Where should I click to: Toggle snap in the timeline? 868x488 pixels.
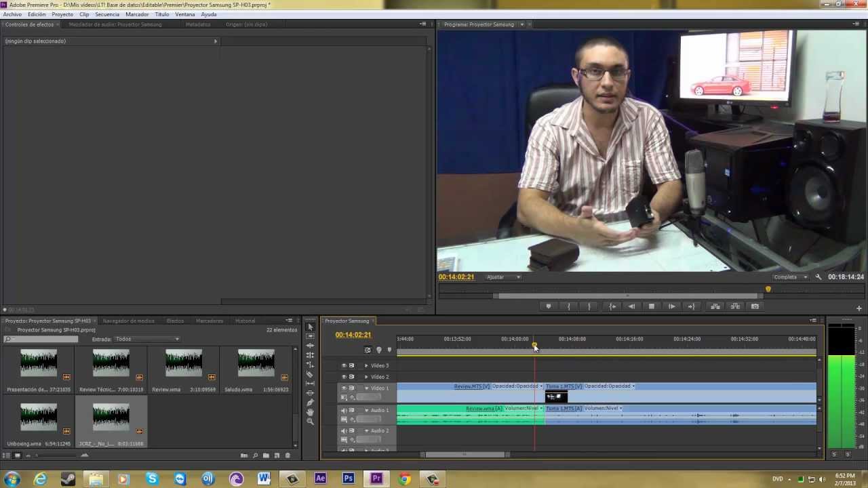click(x=368, y=350)
